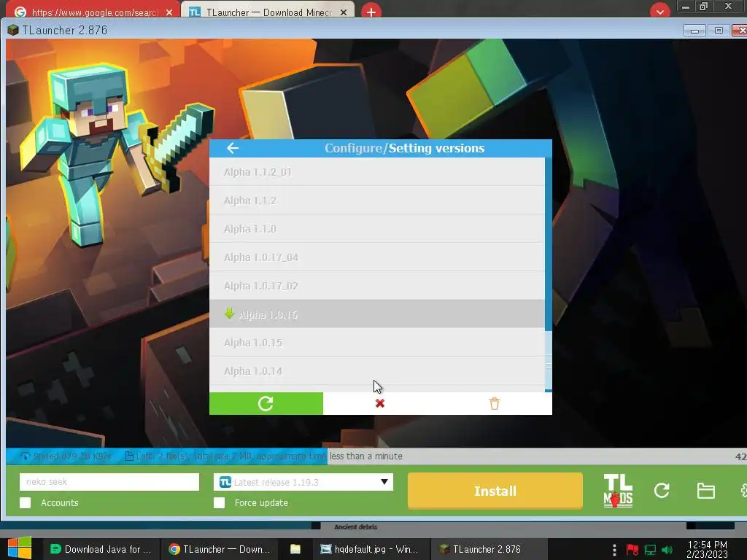Close the Google search browser tab
Screen dimensions: 747x560
coord(169,12)
